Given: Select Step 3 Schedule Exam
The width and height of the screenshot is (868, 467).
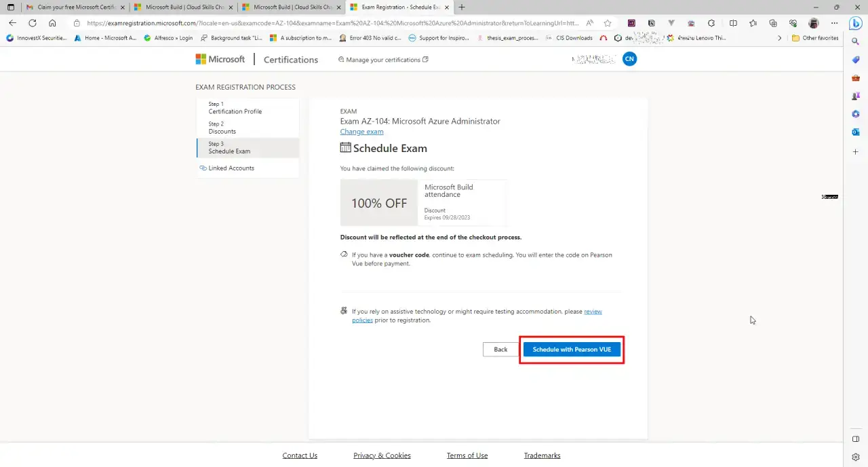Looking at the screenshot, I should pyautogui.click(x=248, y=148).
